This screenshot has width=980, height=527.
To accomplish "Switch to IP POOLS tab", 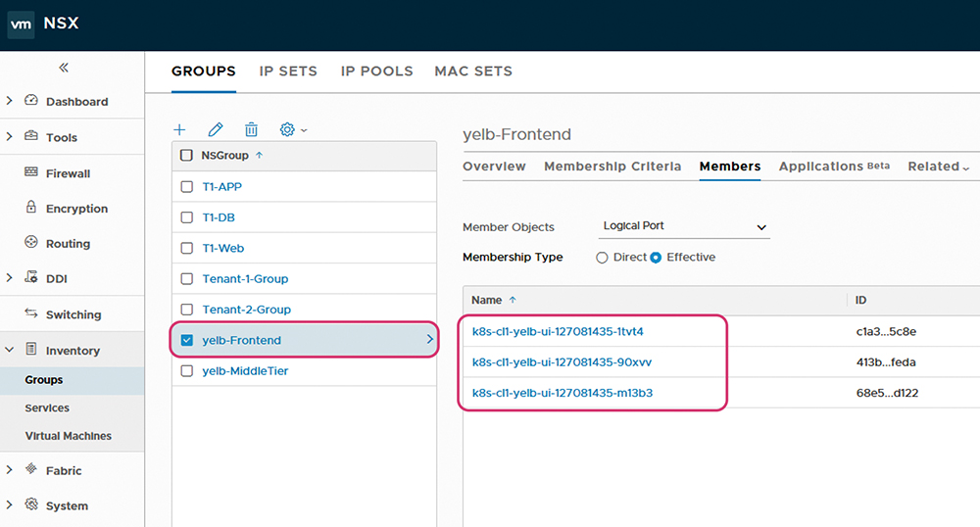I will point(377,72).
